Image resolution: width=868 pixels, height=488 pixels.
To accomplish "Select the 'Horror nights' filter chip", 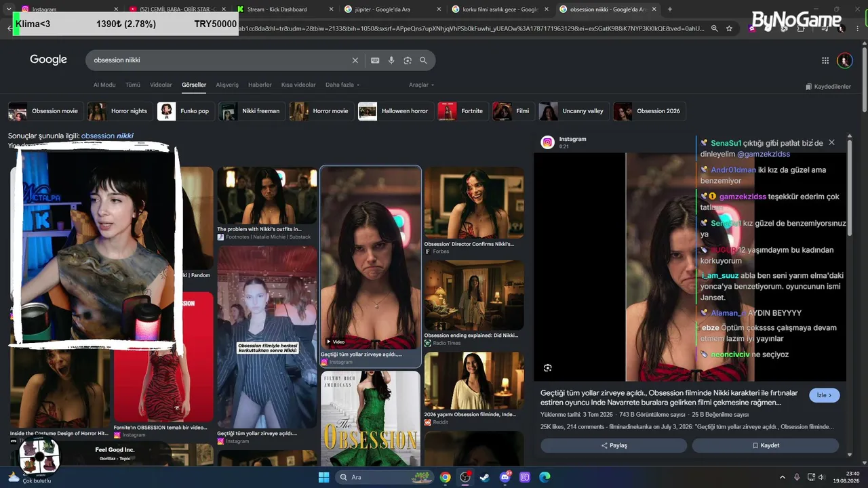I will point(119,111).
